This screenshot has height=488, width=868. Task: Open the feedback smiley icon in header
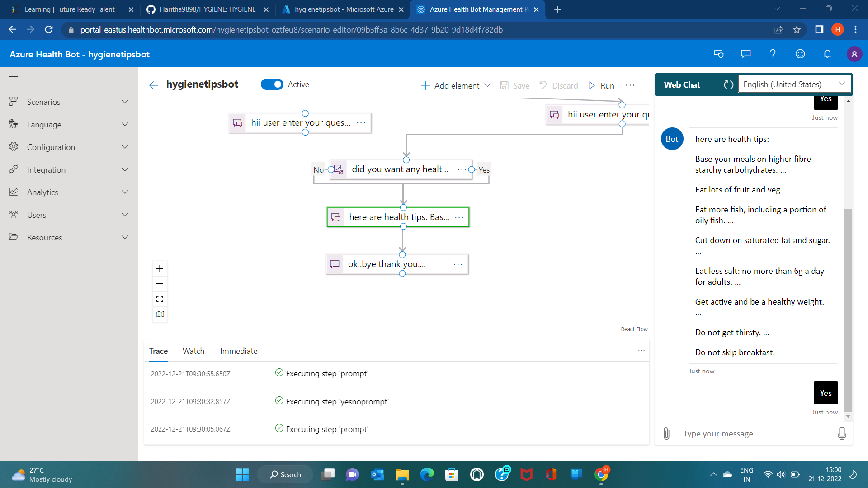(800, 54)
